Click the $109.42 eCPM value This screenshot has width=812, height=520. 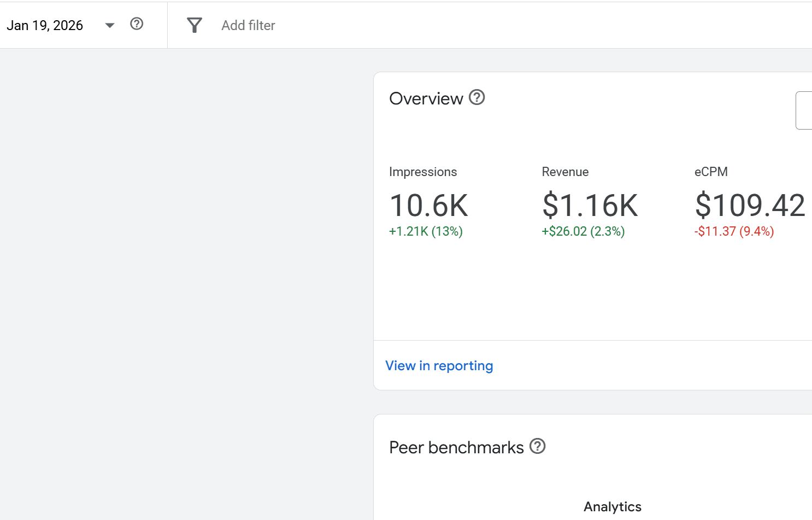(x=750, y=206)
